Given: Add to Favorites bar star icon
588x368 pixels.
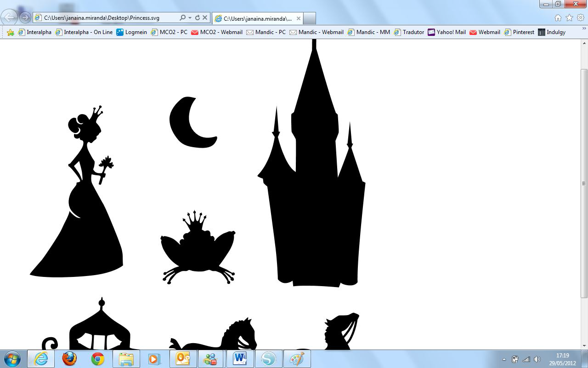Looking at the screenshot, I should click(x=10, y=32).
